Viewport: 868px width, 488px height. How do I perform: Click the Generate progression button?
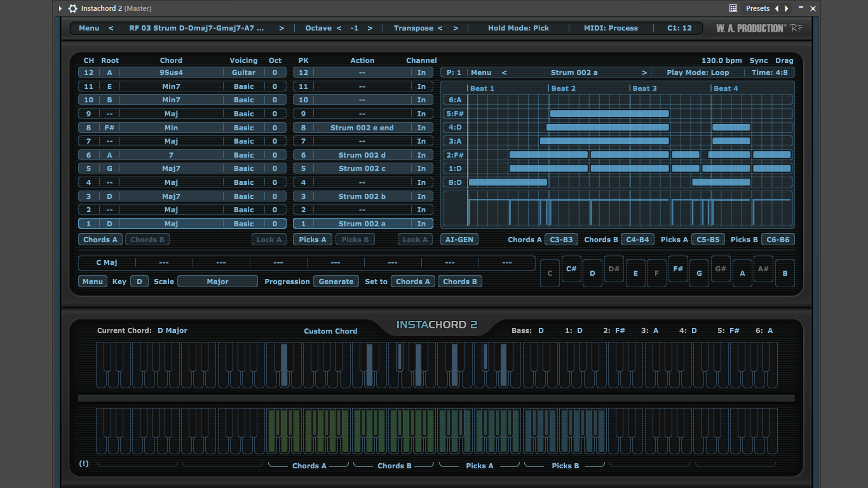pyautogui.click(x=336, y=281)
